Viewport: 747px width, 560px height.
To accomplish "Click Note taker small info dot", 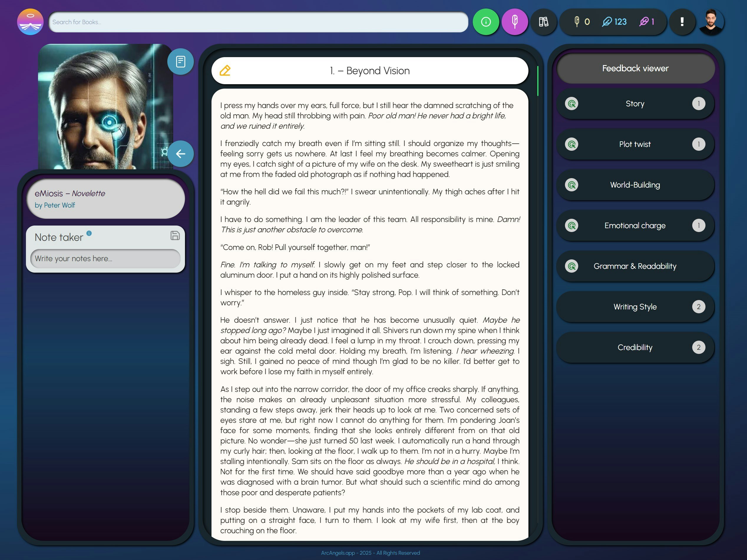I will point(89,233).
